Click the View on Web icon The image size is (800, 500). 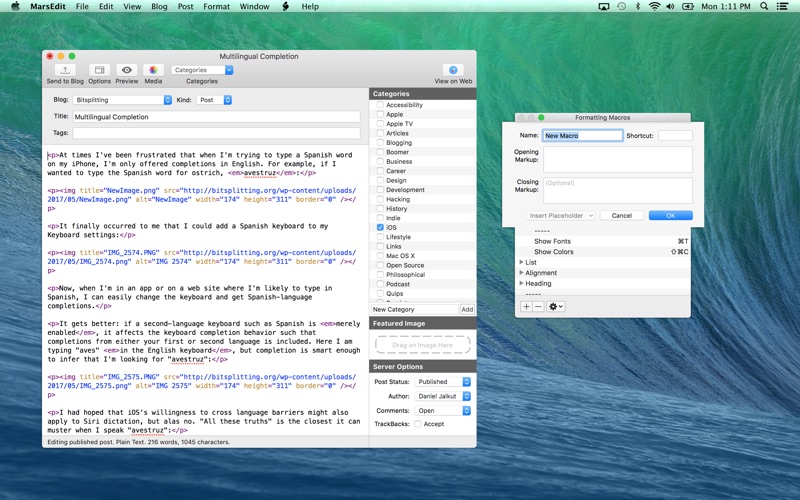tap(453, 71)
